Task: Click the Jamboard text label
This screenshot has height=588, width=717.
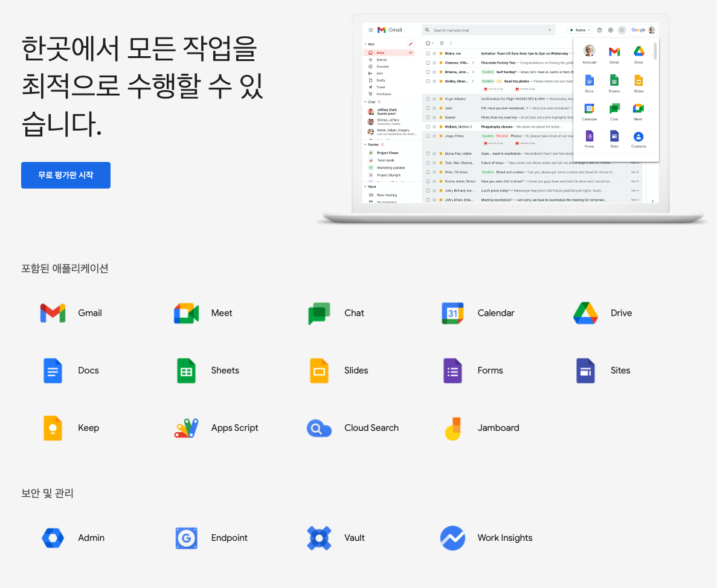Action: coord(498,428)
